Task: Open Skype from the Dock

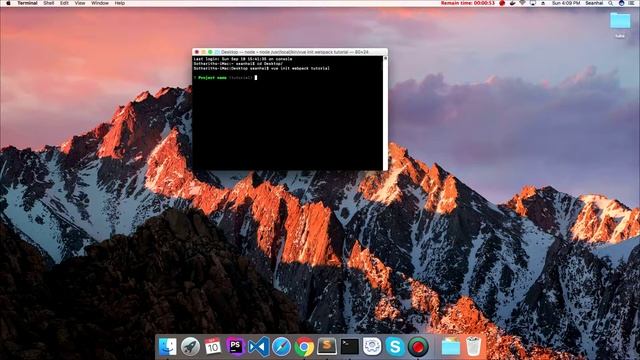Action: click(395, 347)
